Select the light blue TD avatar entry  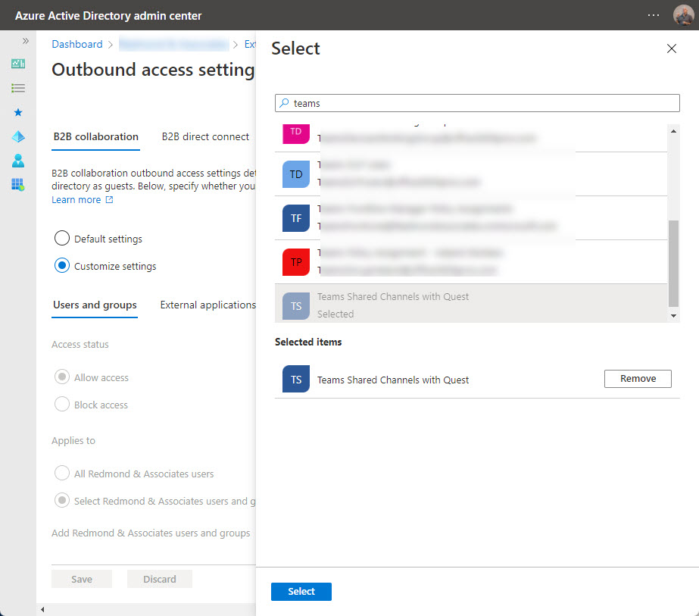click(x=296, y=174)
